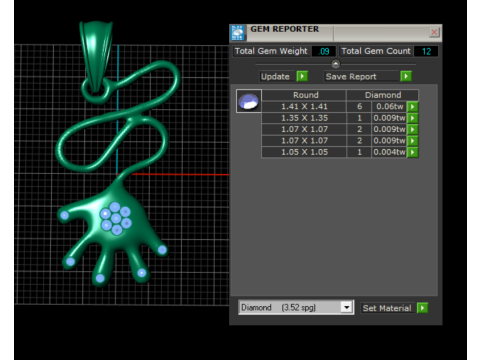The image size is (480, 360).
Task: Click the 0.06tw weight cell
Action: (x=389, y=107)
